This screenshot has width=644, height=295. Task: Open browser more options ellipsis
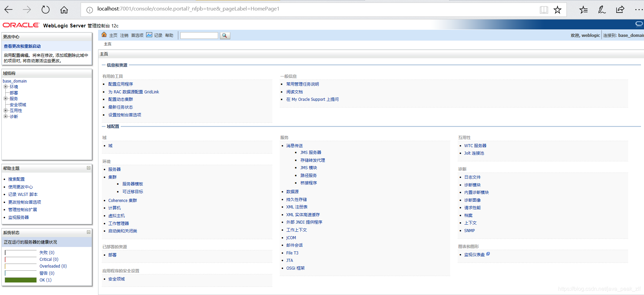click(x=639, y=10)
